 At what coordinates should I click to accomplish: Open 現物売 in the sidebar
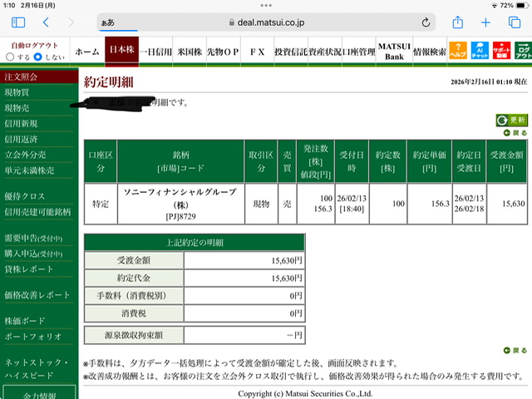point(17,108)
